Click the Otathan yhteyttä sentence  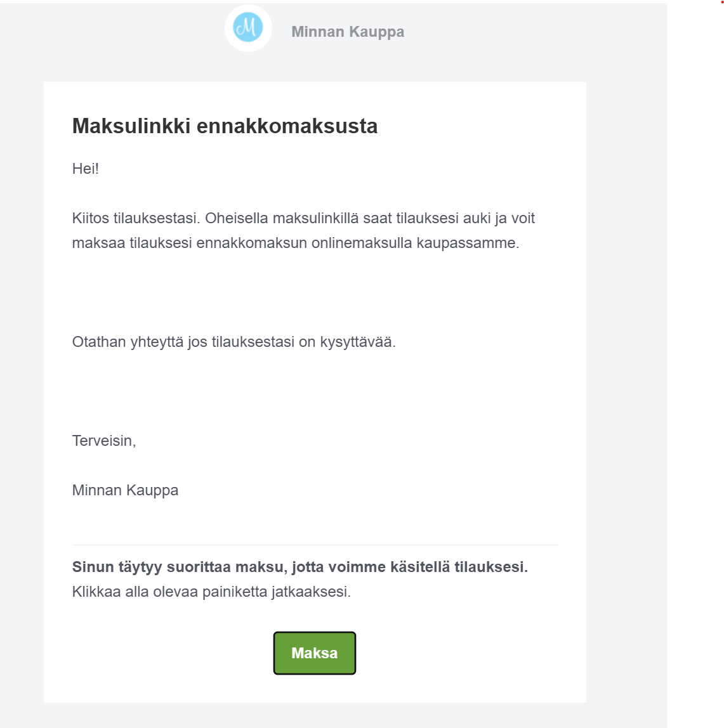coord(234,342)
